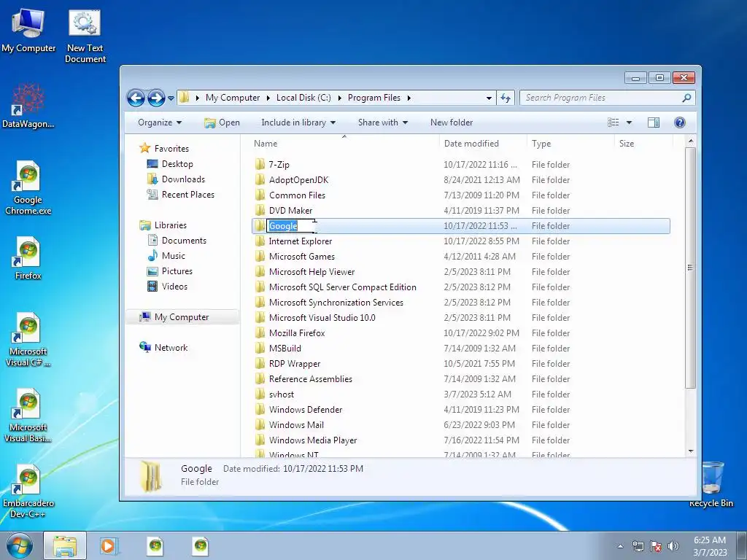This screenshot has width=747, height=560.
Task: Expand arrow after Program Files breadcrumb
Action: pos(409,98)
